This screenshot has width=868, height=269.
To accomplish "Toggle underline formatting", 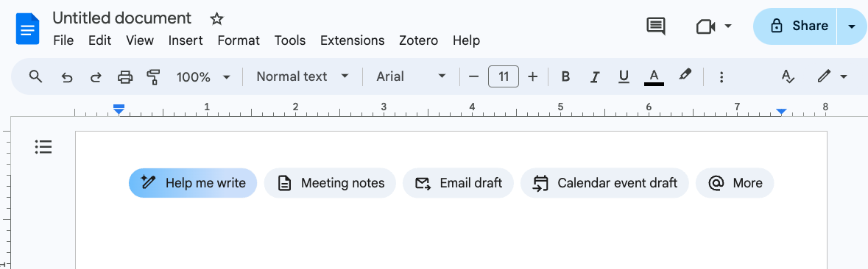I will 624,76.
